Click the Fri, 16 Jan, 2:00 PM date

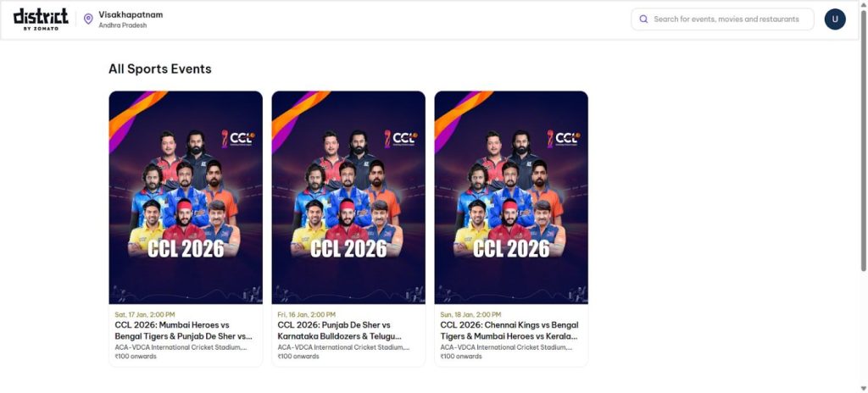pyautogui.click(x=306, y=314)
